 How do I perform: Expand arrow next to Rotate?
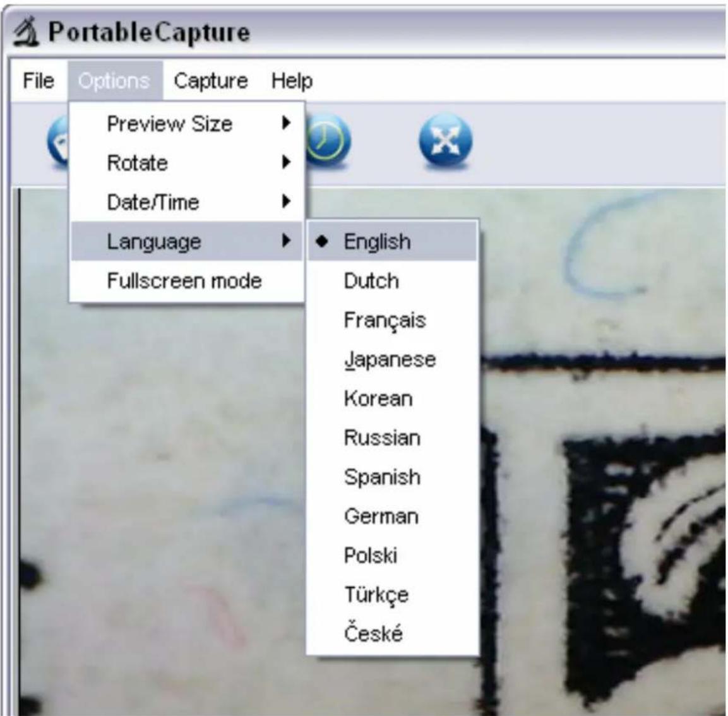tap(287, 162)
